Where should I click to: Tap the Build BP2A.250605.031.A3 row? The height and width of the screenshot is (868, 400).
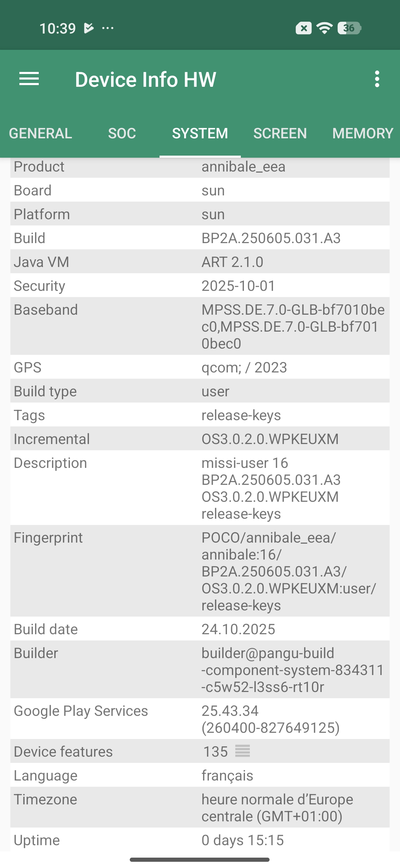(271, 238)
